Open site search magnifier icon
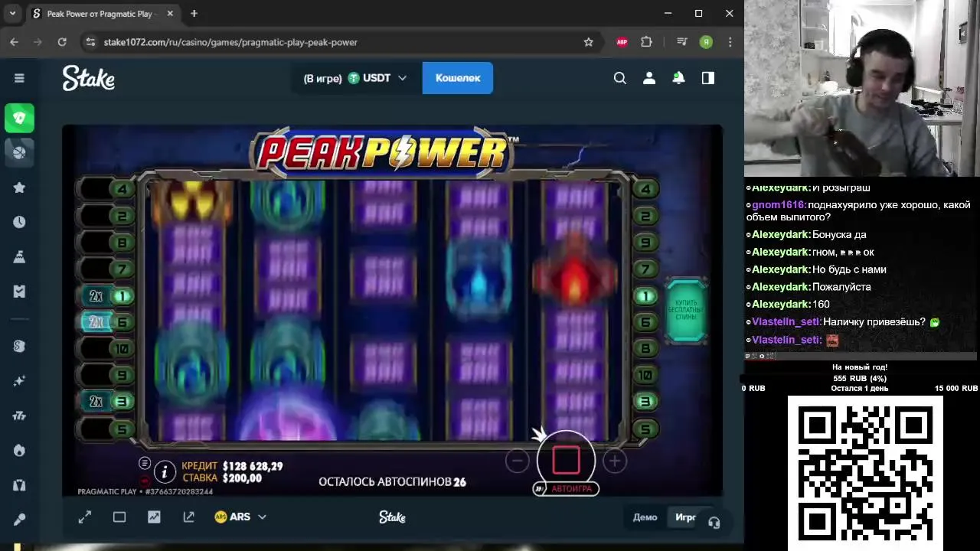 [620, 78]
